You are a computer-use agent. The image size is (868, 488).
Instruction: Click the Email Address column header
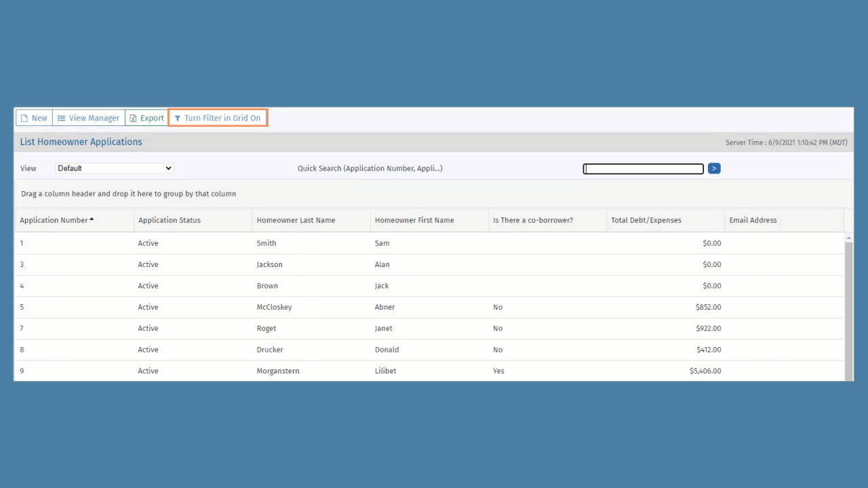coord(753,220)
